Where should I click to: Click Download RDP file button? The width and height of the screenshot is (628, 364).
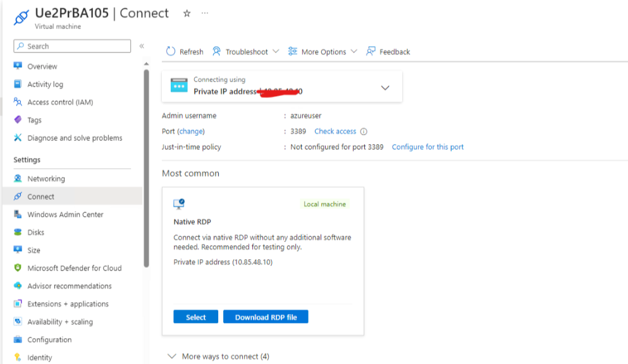266,317
